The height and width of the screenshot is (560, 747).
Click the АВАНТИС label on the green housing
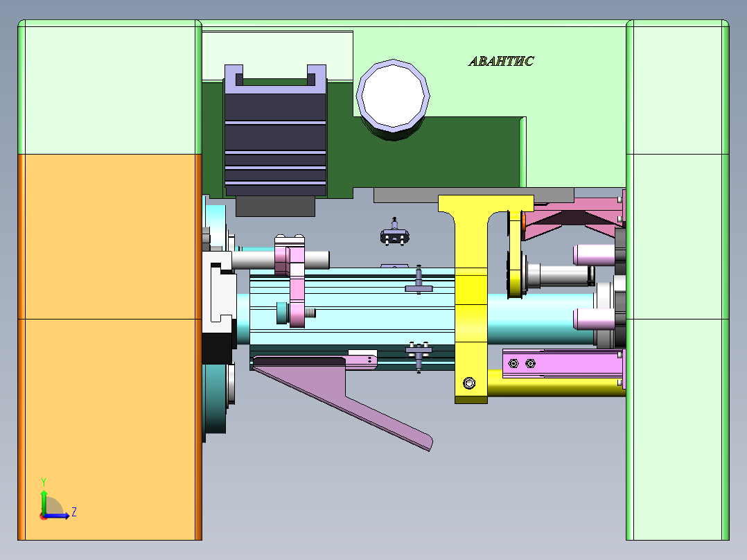pyautogui.click(x=502, y=62)
